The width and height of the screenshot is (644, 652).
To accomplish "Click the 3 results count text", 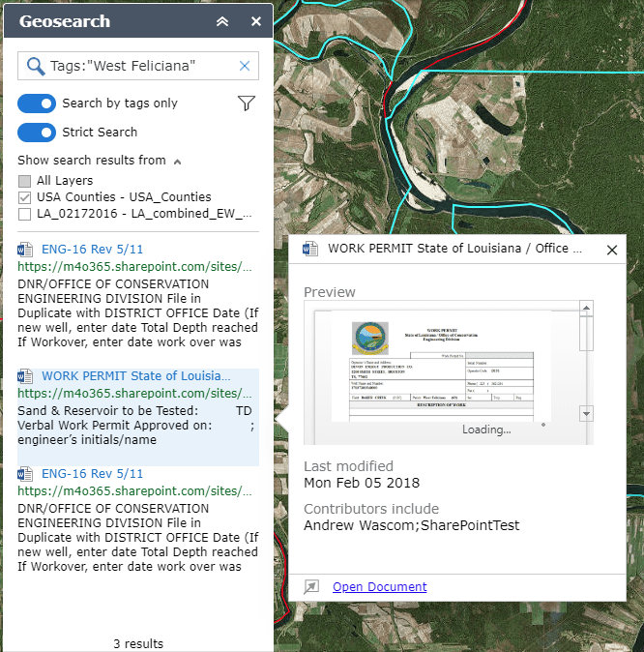I will coord(138,643).
